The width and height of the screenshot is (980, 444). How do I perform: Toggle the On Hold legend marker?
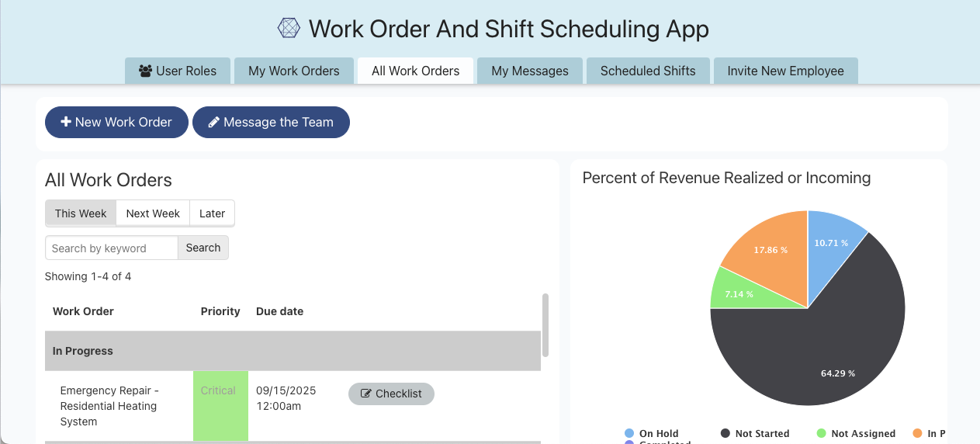(629, 433)
